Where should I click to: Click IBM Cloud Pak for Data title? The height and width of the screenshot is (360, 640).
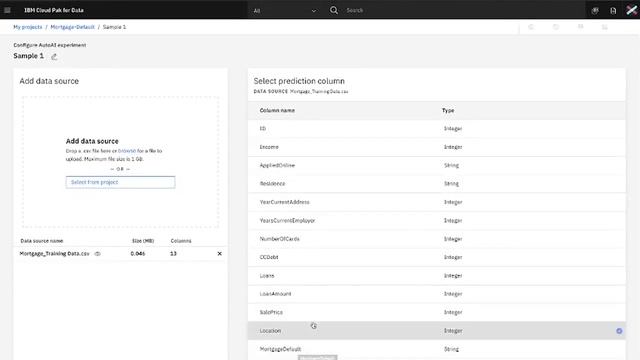coord(54,10)
